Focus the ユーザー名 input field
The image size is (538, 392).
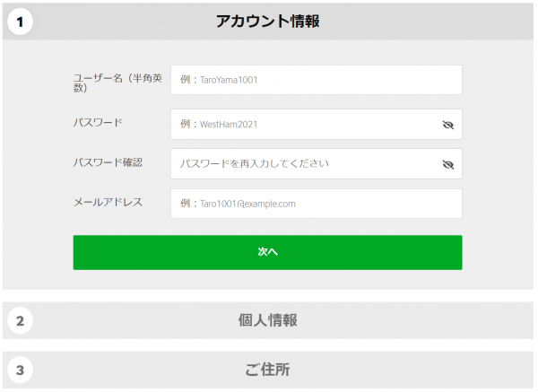tap(317, 80)
